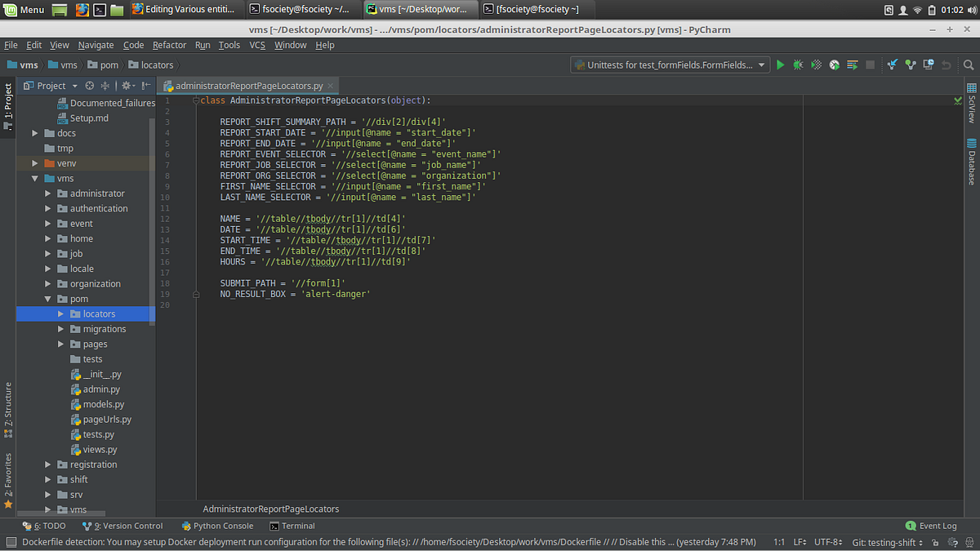Toggle the Version Control tool window
The image size is (980, 551).
coord(122,526)
